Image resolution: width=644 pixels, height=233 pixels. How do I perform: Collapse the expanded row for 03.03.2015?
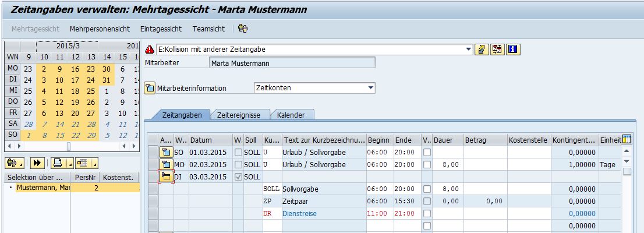click(x=167, y=176)
